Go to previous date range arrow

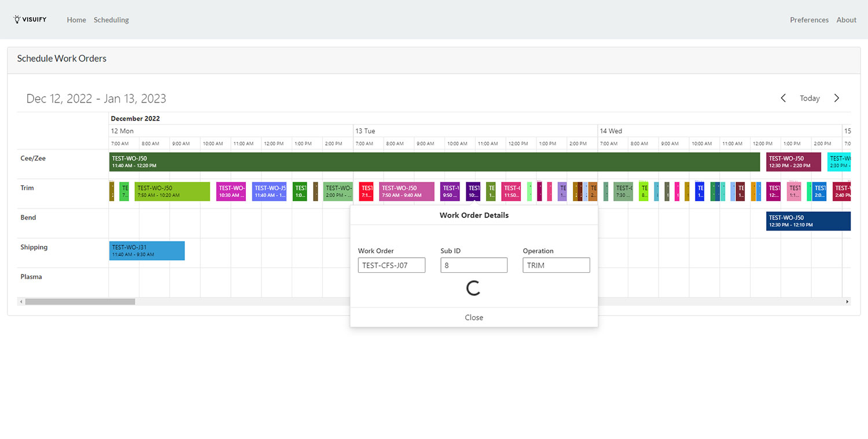(784, 98)
